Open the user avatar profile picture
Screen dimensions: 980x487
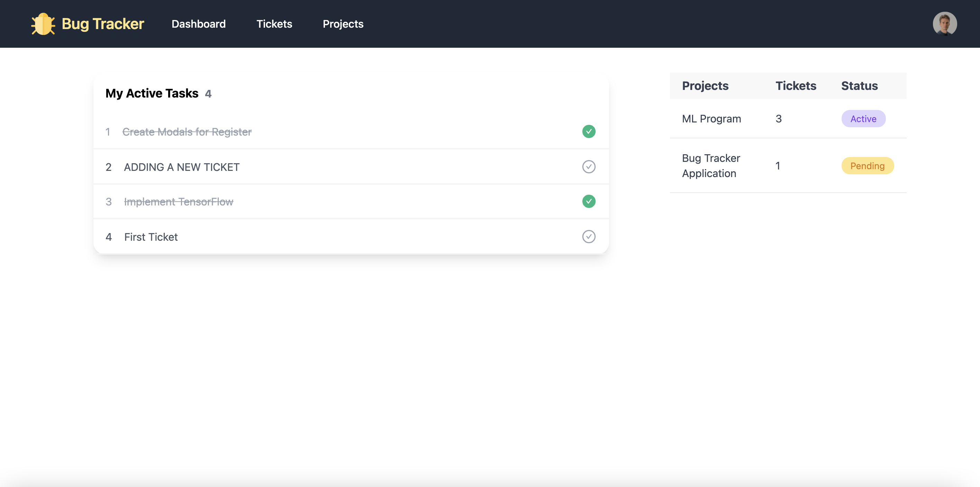coord(945,24)
